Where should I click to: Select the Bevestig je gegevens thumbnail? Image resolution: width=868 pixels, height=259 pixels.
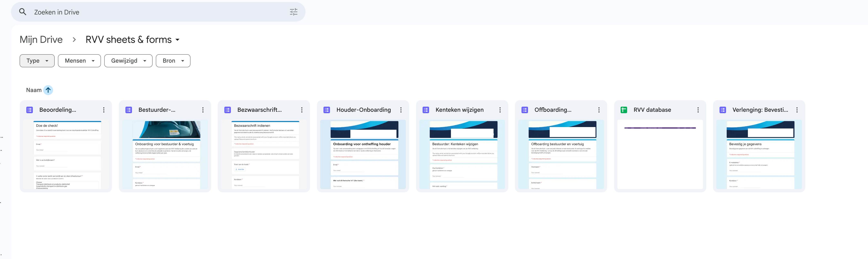[x=759, y=155]
